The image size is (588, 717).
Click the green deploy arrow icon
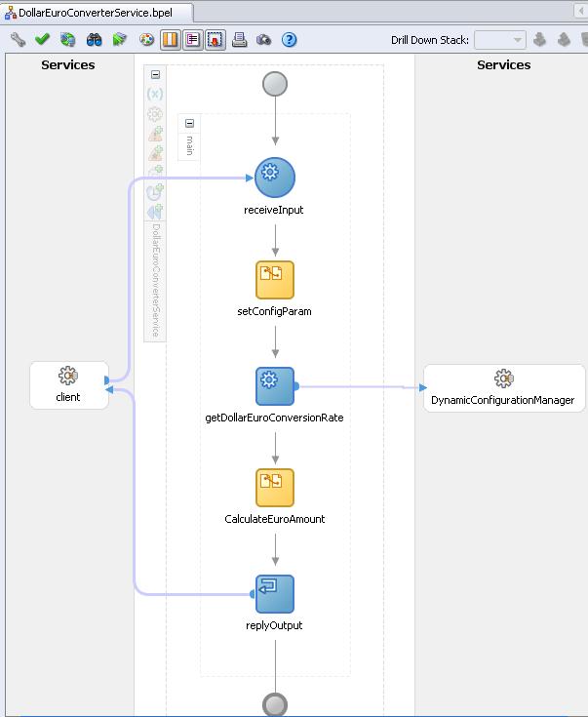click(119, 40)
